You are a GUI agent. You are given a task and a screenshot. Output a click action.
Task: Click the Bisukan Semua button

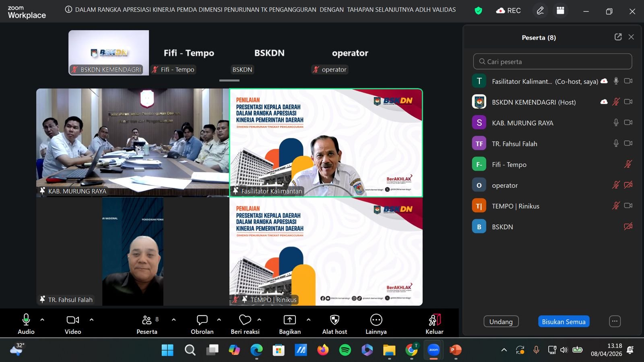[x=563, y=321]
